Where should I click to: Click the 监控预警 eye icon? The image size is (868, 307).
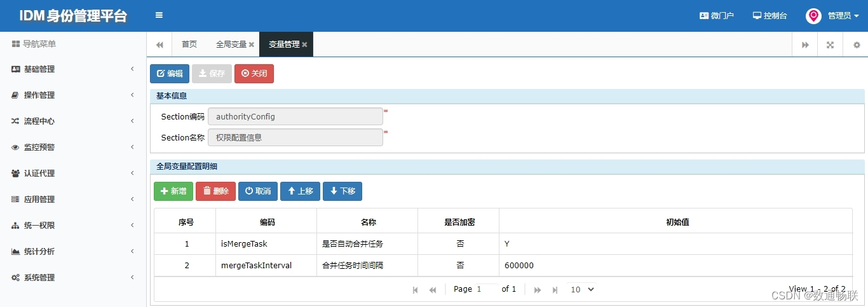point(16,147)
